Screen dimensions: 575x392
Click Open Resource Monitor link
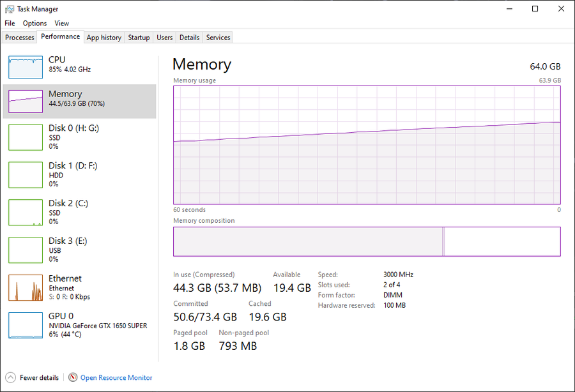pyautogui.click(x=116, y=377)
